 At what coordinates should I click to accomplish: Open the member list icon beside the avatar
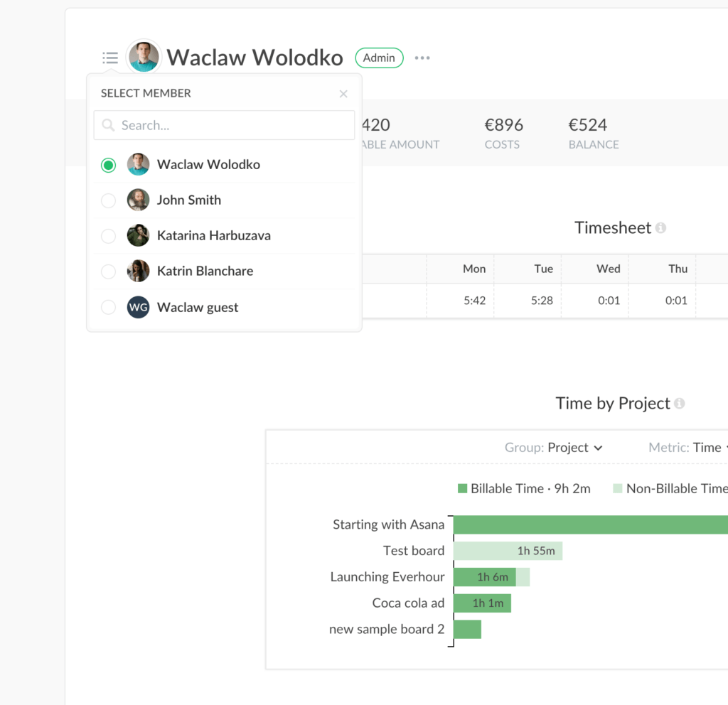pyautogui.click(x=109, y=58)
